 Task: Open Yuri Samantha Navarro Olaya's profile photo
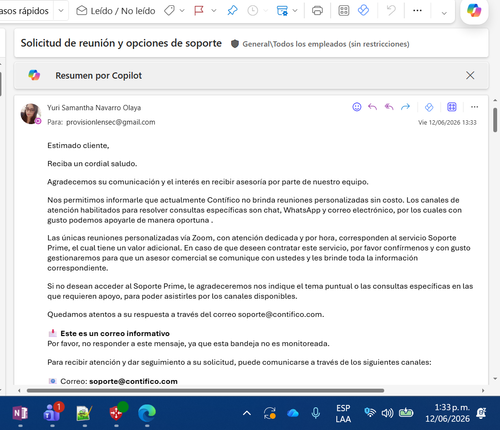pyautogui.click(x=31, y=114)
